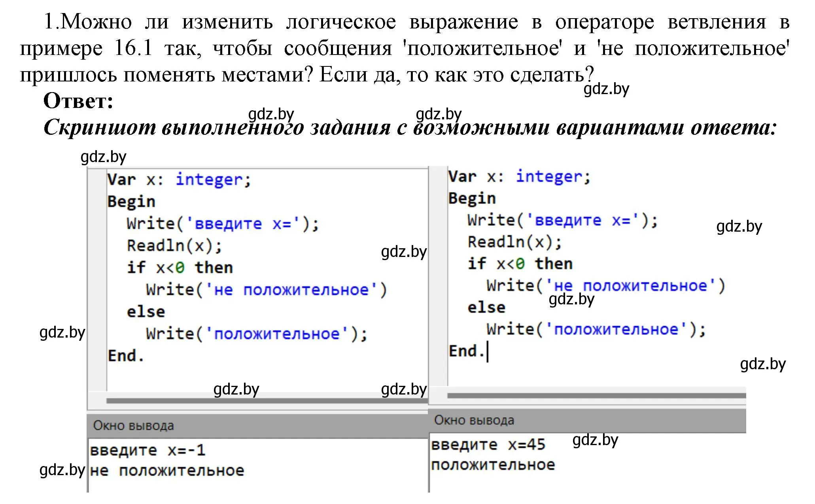Image resolution: width=815 pixels, height=504 pixels.
Task: Click the horizontal scrollbar of the right code editor
Action: (x=597, y=395)
